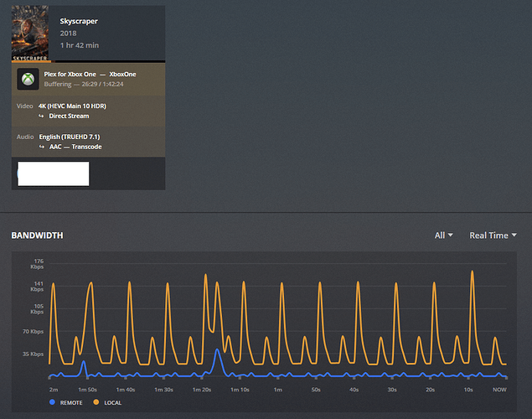Click the '1m 20s' time axis label
Image resolution: width=532 pixels, height=419 pixels.
[202, 390]
